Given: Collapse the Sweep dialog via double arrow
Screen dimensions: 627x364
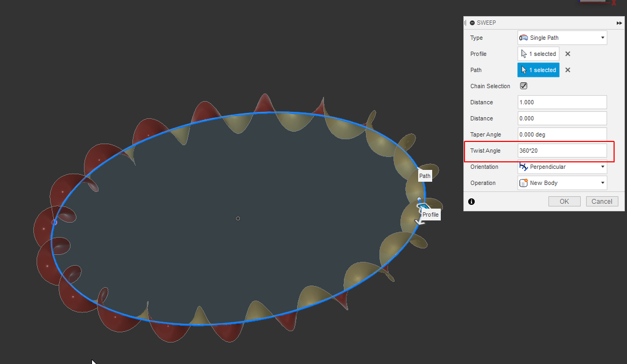Looking at the screenshot, I should (x=619, y=23).
